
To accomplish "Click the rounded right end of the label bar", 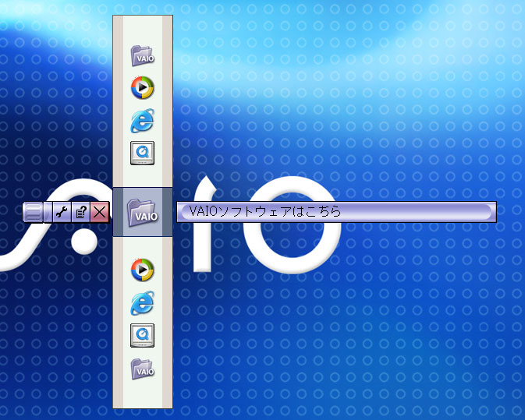I will click(488, 212).
